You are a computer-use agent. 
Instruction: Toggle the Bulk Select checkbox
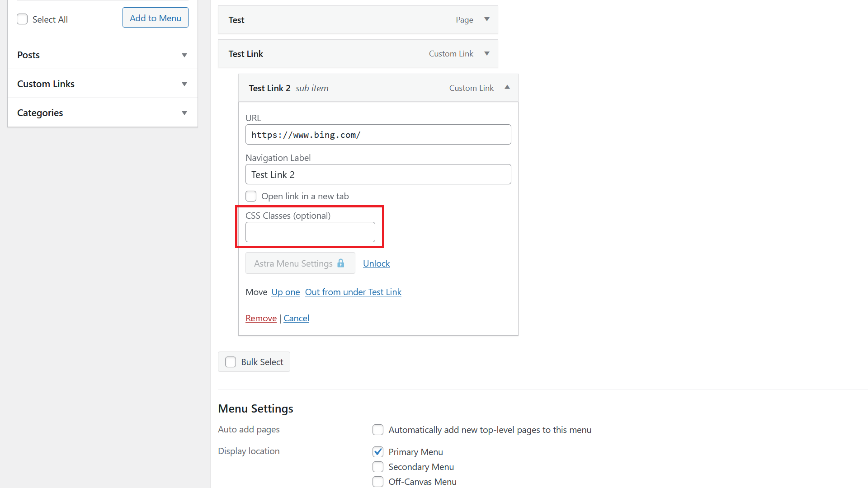[x=231, y=362]
